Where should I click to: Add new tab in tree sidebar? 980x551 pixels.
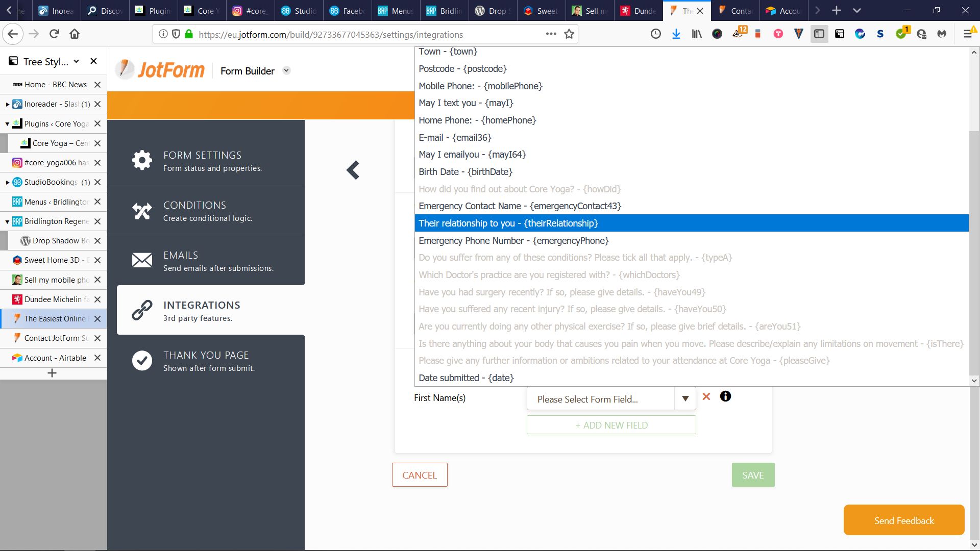coord(52,373)
